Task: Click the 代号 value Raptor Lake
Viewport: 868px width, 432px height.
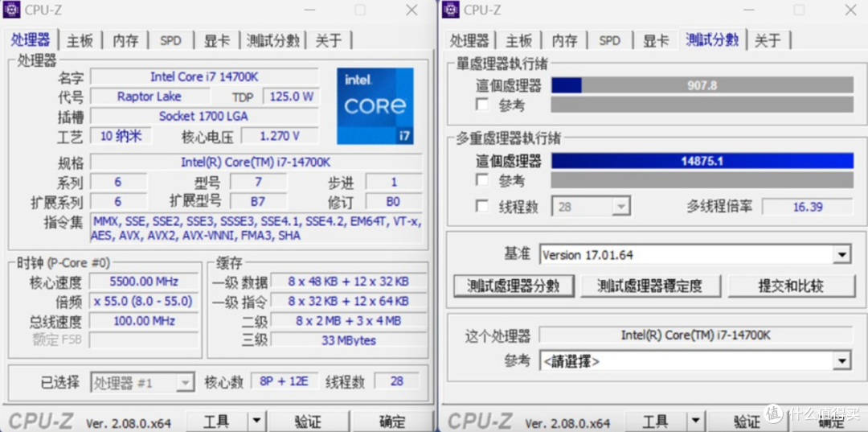Action: (x=149, y=97)
